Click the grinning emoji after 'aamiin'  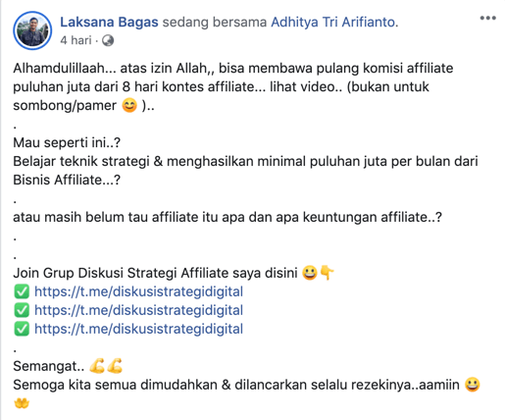pos(472,385)
